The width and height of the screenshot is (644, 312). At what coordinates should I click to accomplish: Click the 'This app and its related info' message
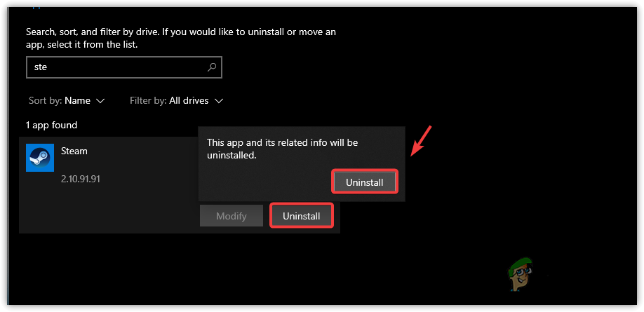point(283,149)
